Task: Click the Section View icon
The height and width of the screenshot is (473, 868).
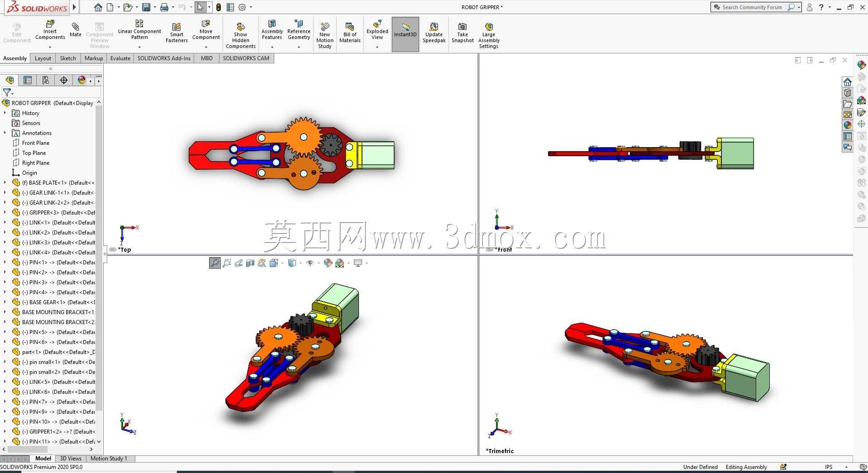Action: point(250,263)
